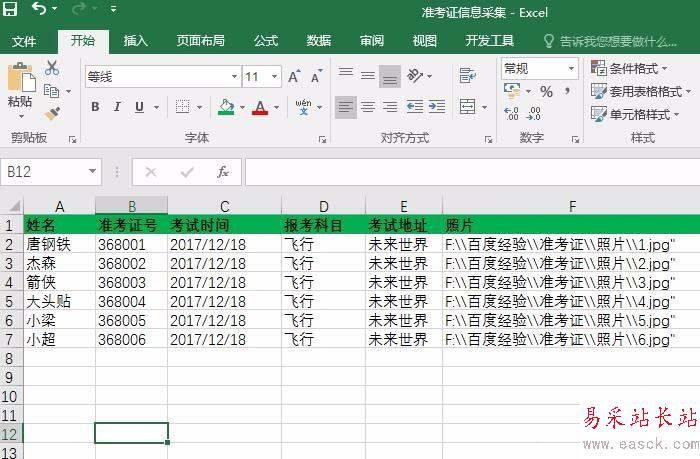Viewport: 700px width, 459px height.
Task: Apply accounting number format icon
Action: point(512,91)
